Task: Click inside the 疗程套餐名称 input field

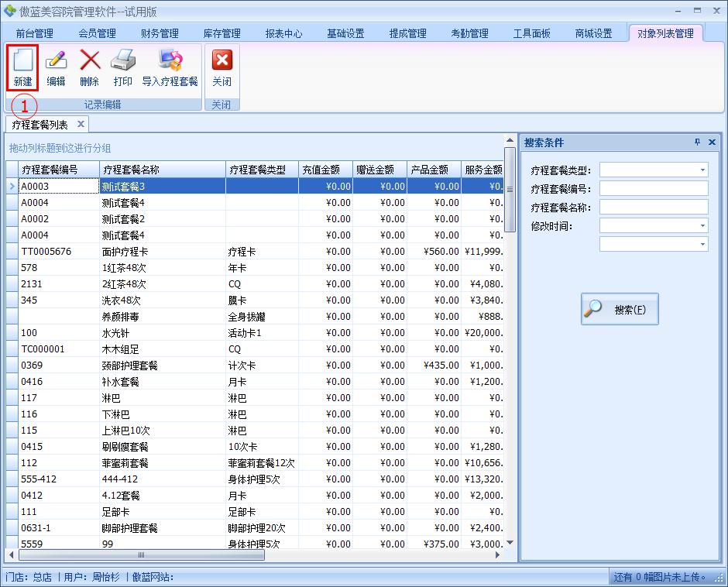Action: coord(654,206)
